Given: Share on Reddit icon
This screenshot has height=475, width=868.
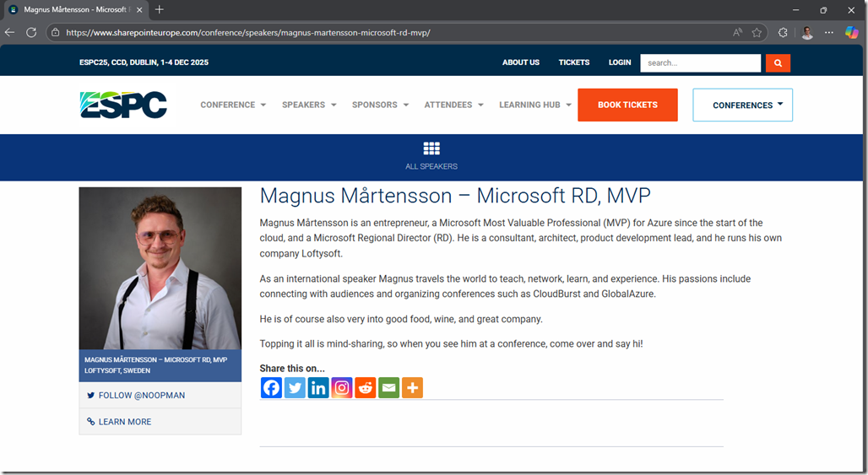Looking at the screenshot, I should pos(366,387).
